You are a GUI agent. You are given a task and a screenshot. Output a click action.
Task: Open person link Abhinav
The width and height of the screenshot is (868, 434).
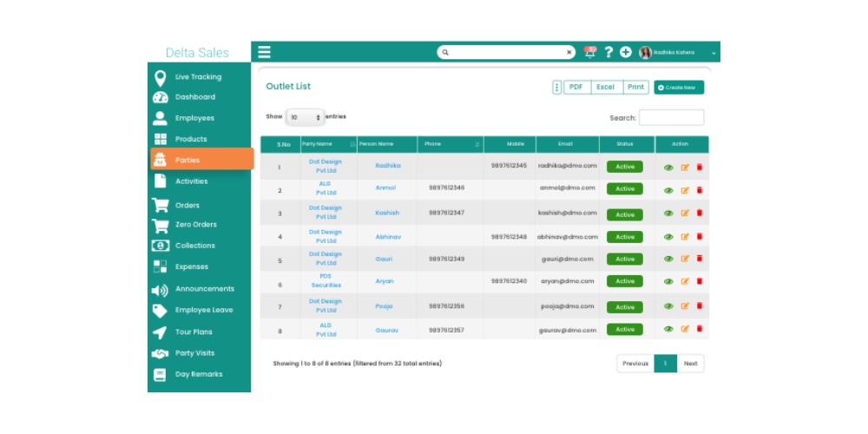coord(388,237)
